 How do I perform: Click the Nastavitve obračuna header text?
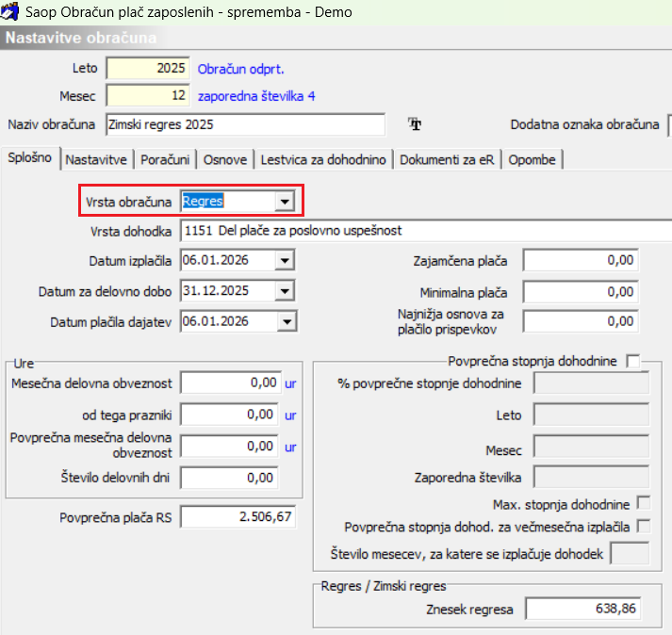tap(81, 38)
